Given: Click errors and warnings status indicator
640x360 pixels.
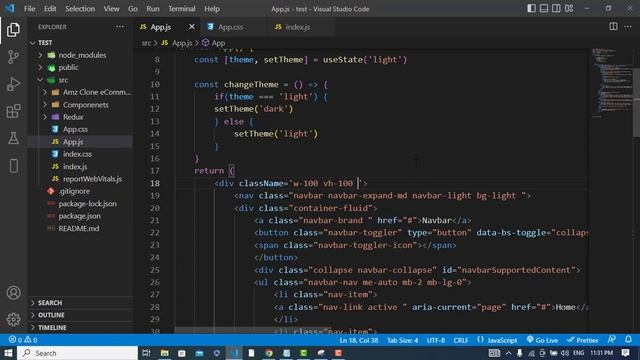Looking at the screenshot, I should click(x=23, y=340).
